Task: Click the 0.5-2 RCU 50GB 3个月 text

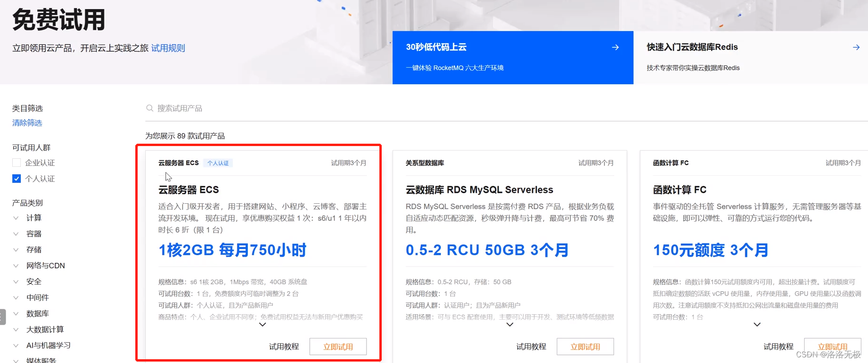Action: point(487,250)
